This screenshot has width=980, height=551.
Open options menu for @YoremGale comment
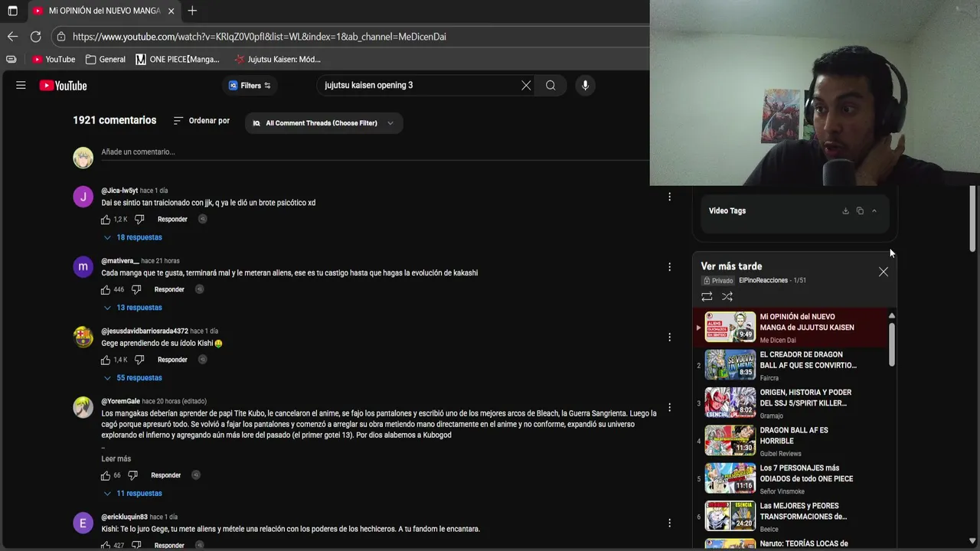coord(669,407)
